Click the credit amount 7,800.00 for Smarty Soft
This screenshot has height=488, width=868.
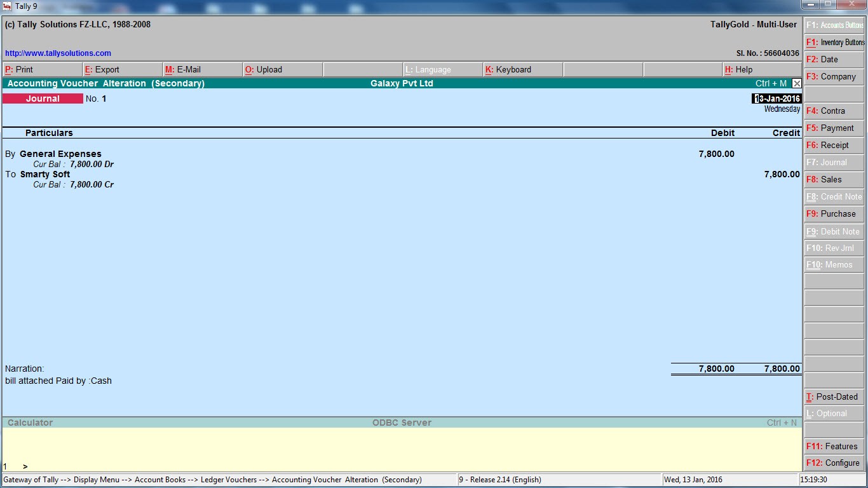click(782, 174)
